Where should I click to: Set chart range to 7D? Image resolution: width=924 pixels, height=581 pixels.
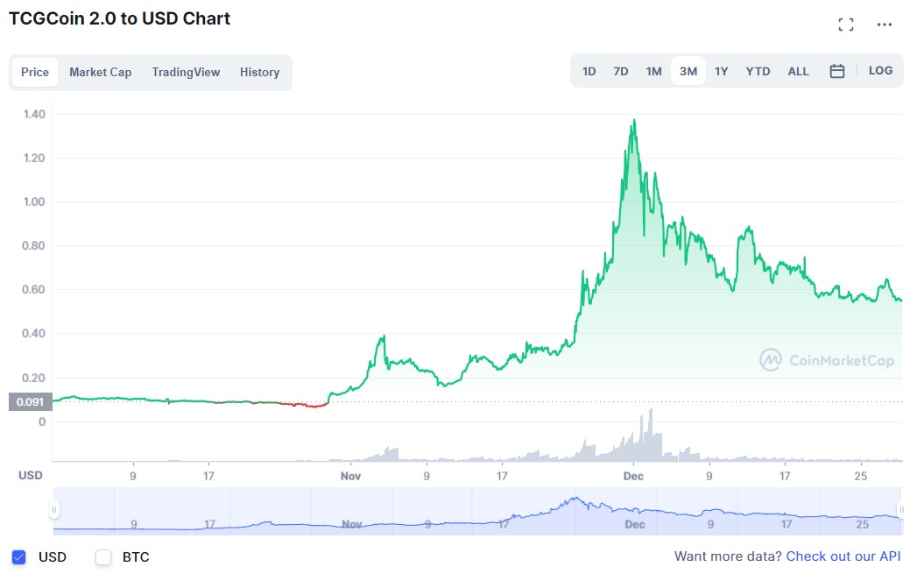(x=620, y=71)
